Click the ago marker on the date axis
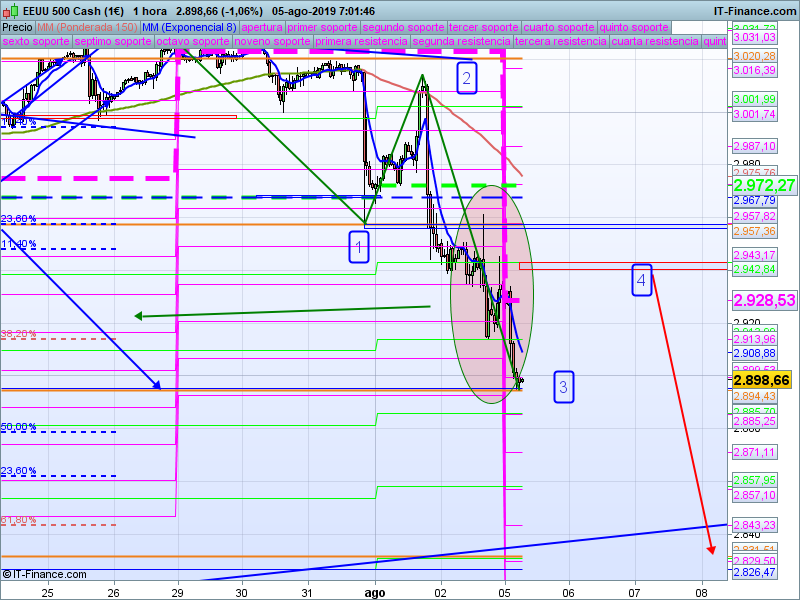Image resolution: width=800 pixels, height=600 pixels. pyautogui.click(x=375, y=591)
